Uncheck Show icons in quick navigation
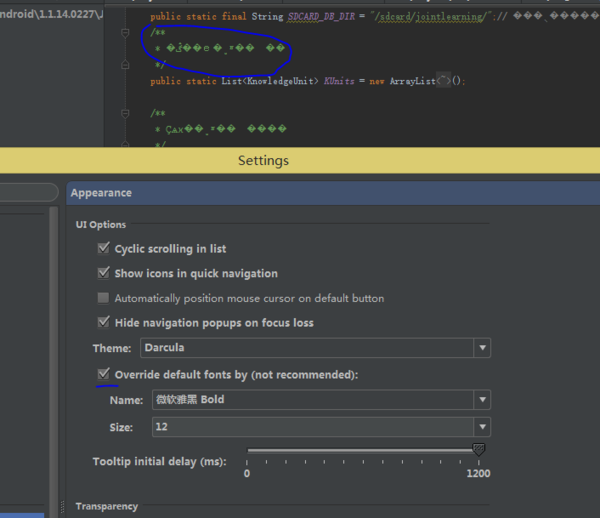The height and width of the screenshot is (518, 600). tap(103, 273)
